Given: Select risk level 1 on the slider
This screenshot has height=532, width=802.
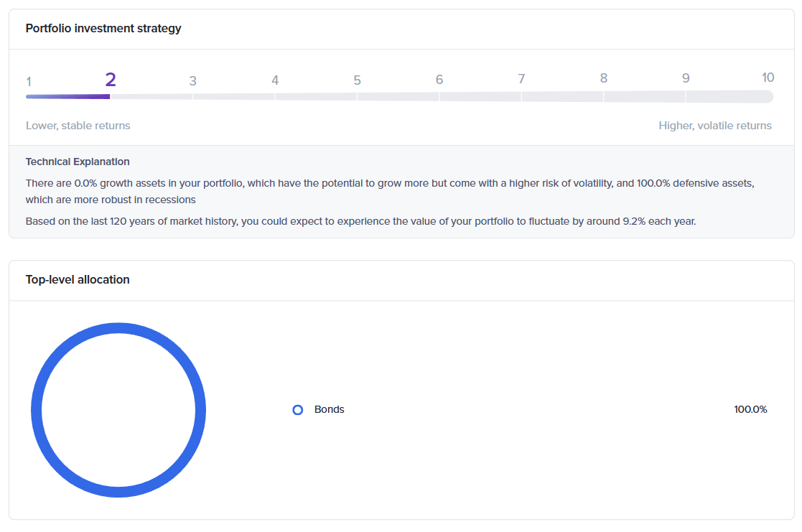Looking at the screenshot, I should coord(29,81).
